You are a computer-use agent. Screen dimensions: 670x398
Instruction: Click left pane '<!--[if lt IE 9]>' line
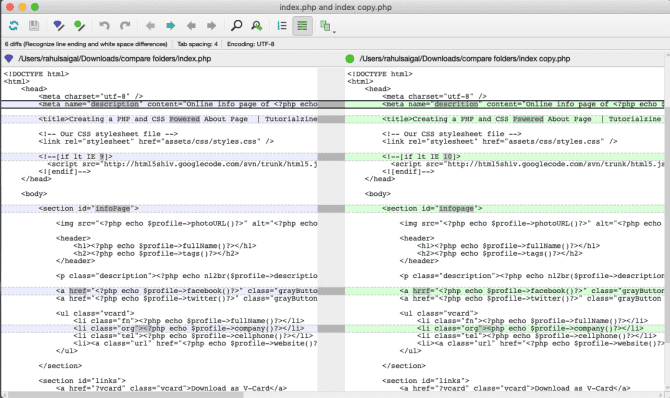[159, 157]
